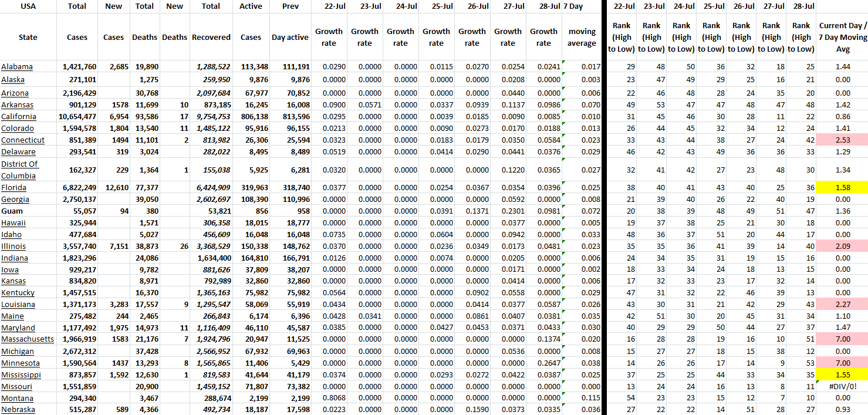Open the Mississippi state link
This screenshot has height=415, width=868.
[x=21, y=374]
